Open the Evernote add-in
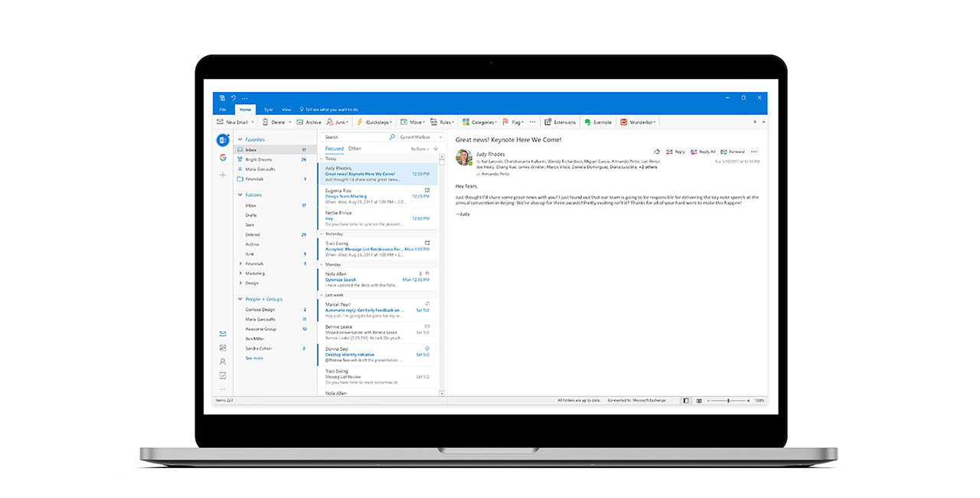 pyautogui.click(x=598, y=122)
